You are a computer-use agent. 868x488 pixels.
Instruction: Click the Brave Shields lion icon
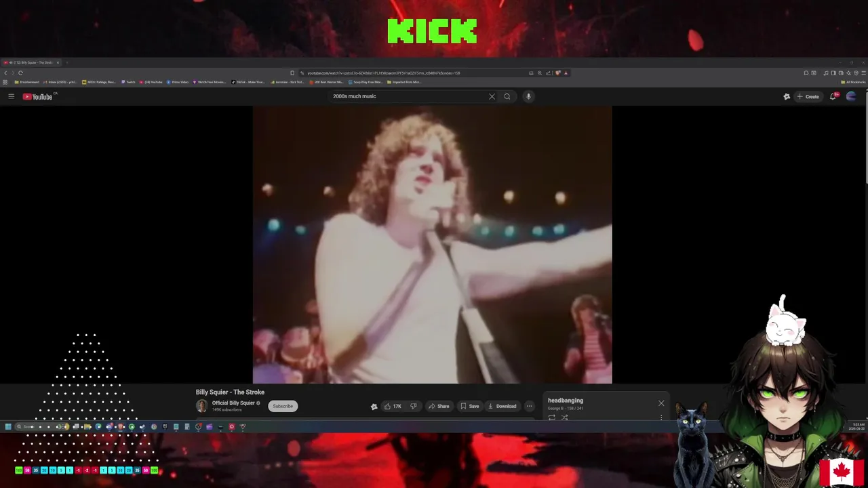pos(557,73)
